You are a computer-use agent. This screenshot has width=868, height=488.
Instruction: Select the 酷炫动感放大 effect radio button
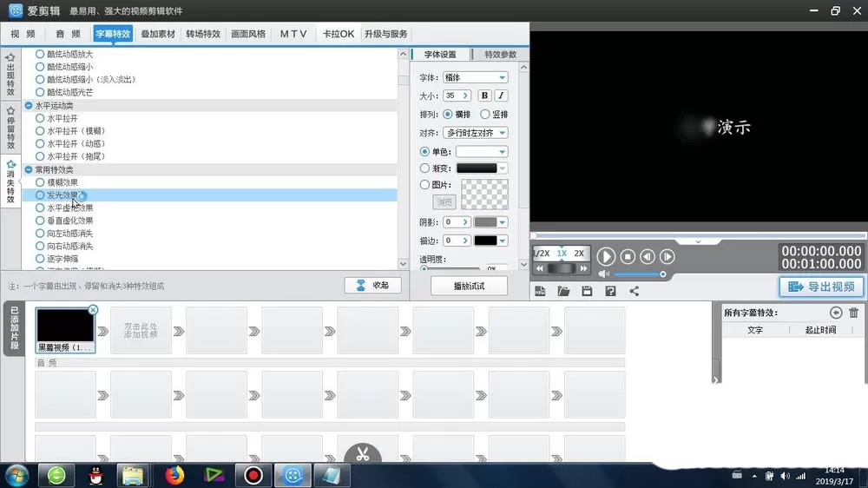(x=40, y=54)
